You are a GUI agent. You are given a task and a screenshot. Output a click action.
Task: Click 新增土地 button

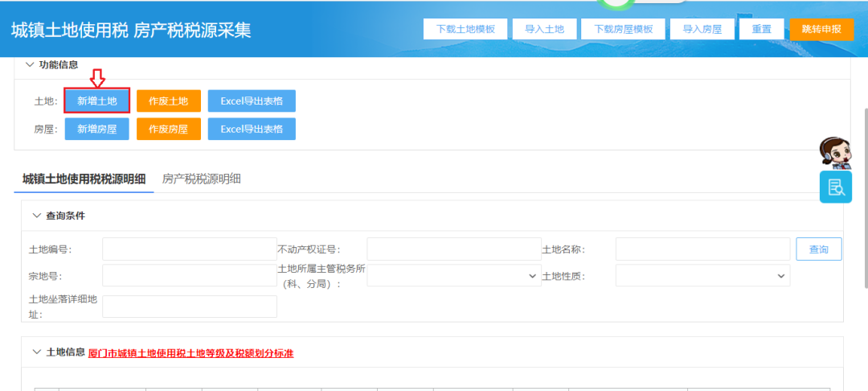(x=97, y=101)
